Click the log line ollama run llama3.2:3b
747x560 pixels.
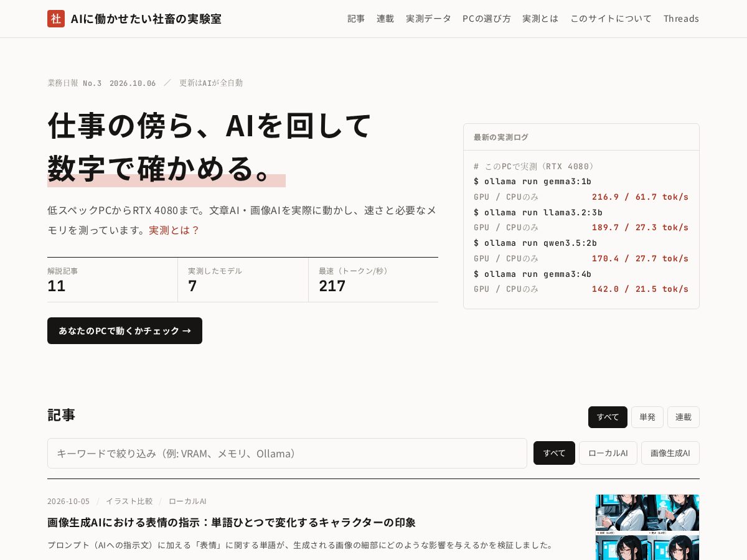coord(538,212)
